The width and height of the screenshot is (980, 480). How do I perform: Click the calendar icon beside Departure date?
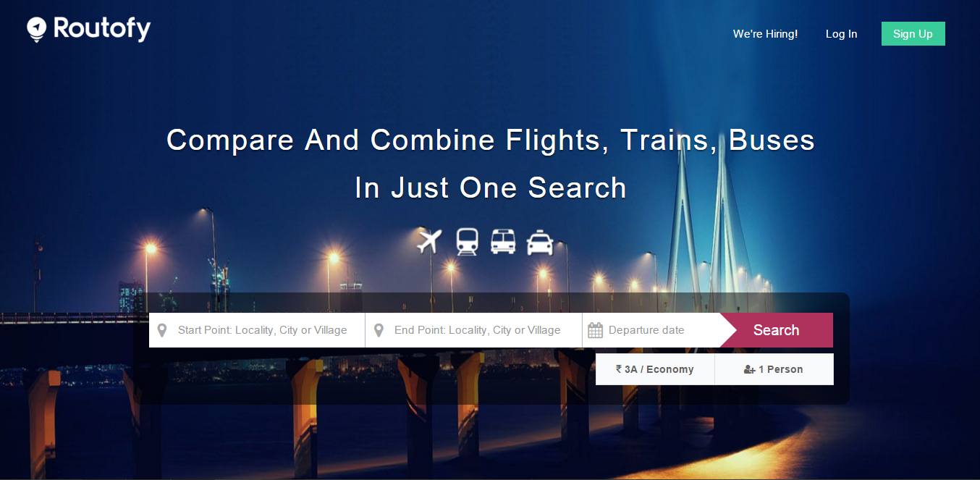[x=595, y=331]
